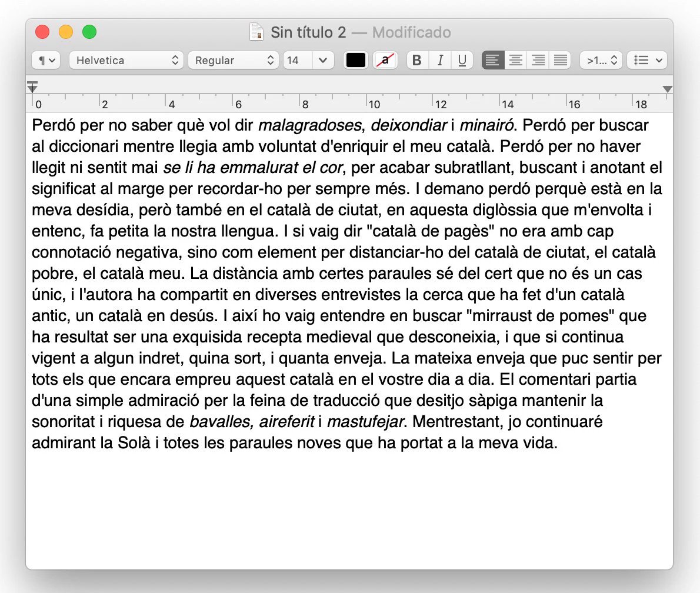Open the text background color swatch

point(385,60)
